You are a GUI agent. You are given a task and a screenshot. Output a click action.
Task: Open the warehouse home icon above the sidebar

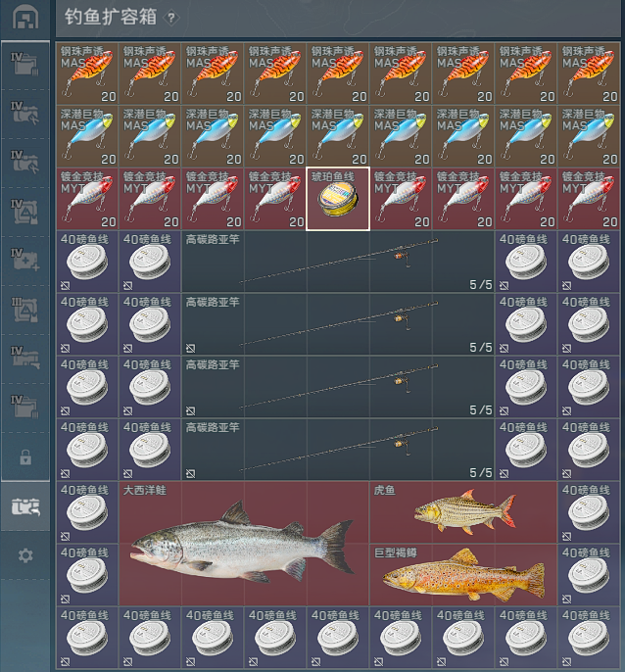[24, 18]
